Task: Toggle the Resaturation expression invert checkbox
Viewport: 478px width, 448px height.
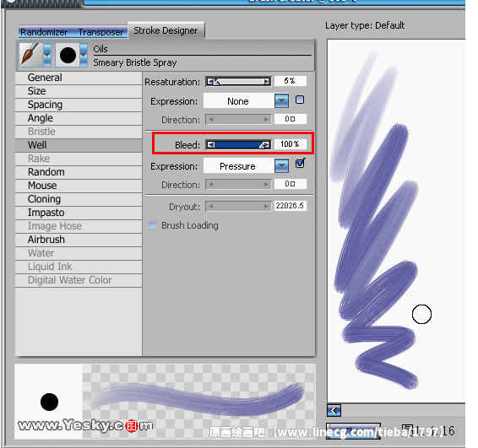Action: [x=300, y=100]
